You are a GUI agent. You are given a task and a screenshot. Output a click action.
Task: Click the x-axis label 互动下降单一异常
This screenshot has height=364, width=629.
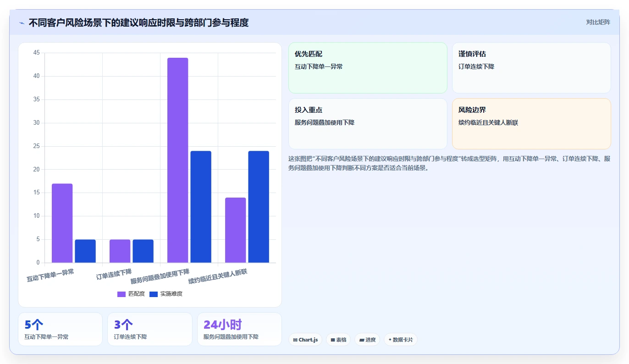[x=50, y=275]
